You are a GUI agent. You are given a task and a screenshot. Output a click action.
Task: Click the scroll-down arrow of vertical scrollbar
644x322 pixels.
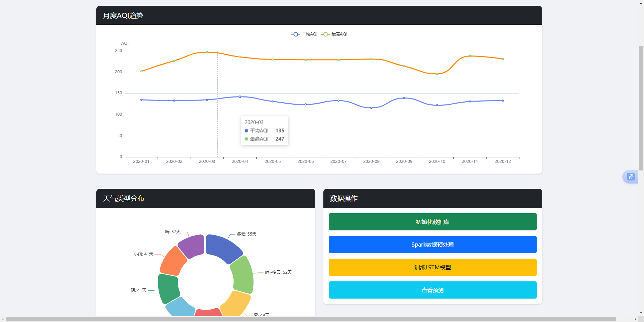click(641, 313)
